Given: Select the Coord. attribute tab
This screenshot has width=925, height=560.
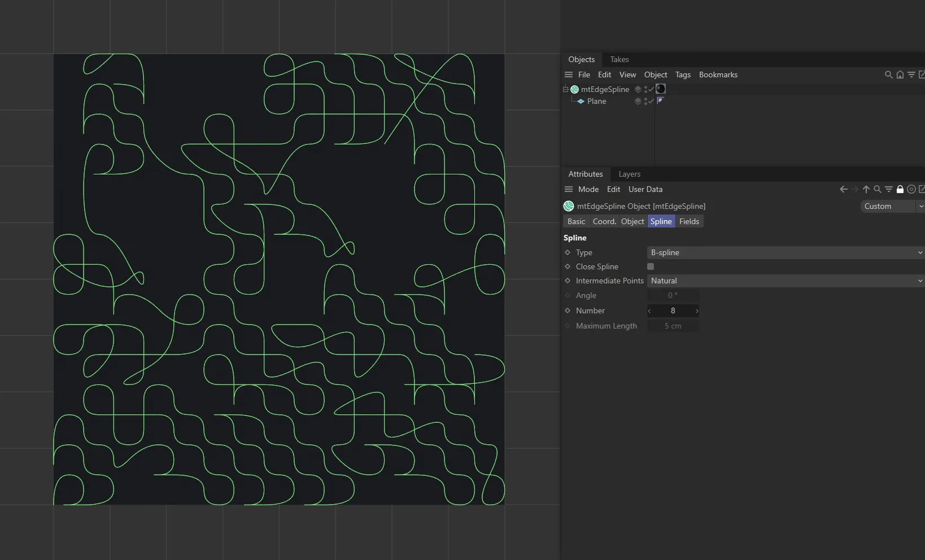Looking at the screenshot, I should [x=604, y=221].
